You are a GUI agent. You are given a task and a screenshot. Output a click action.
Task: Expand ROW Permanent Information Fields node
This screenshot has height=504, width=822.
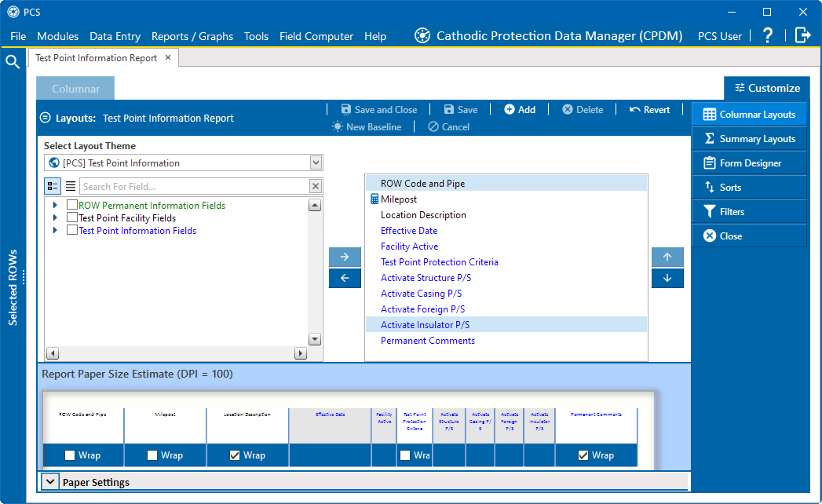click(x=55, y=205)
